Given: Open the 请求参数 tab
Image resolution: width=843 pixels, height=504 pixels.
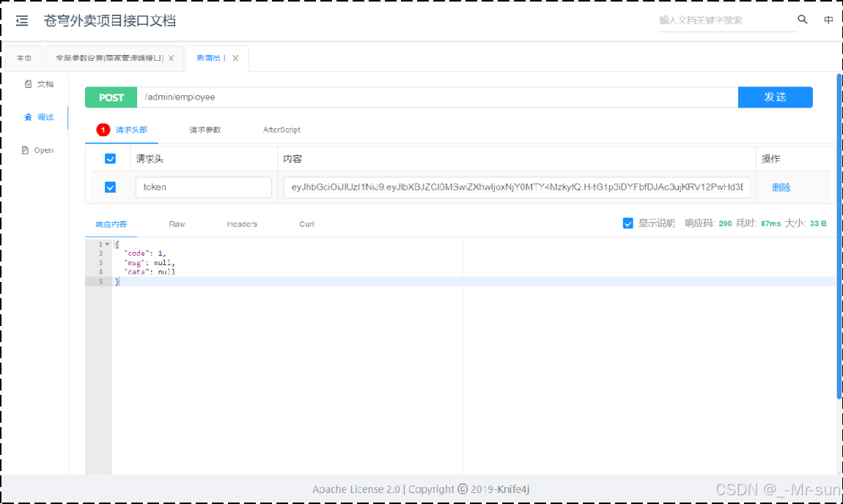Looking at the screenshot, I should point(205,130).
